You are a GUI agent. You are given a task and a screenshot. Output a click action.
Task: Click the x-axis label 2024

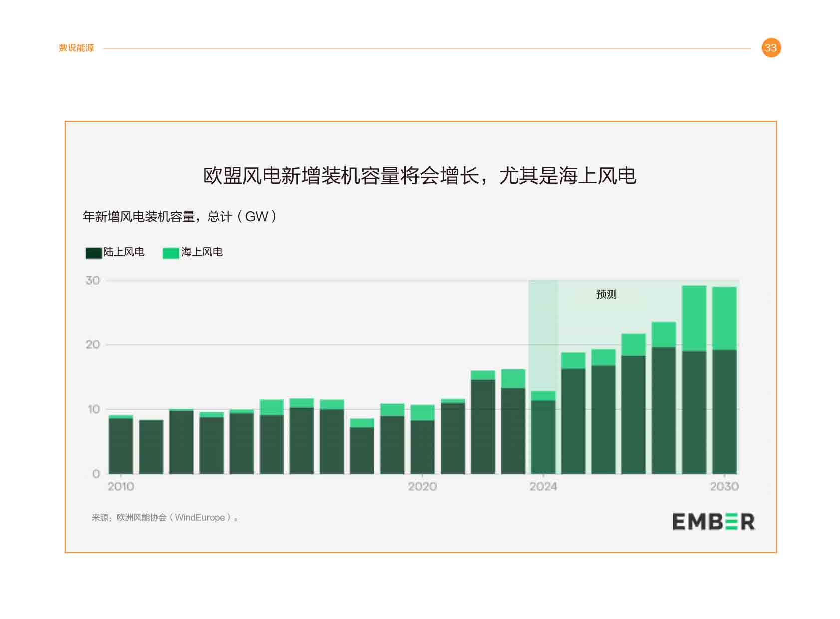pos(543,486)
